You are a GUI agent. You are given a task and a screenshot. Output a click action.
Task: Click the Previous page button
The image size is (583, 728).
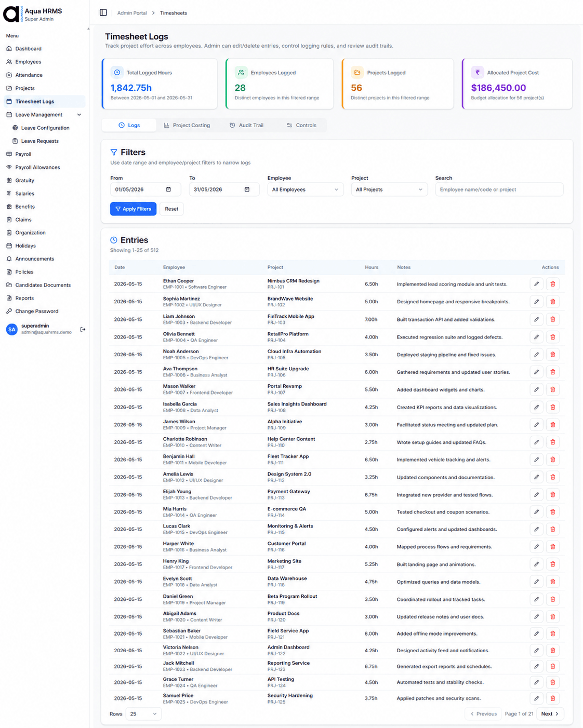[x=483, y=714]
